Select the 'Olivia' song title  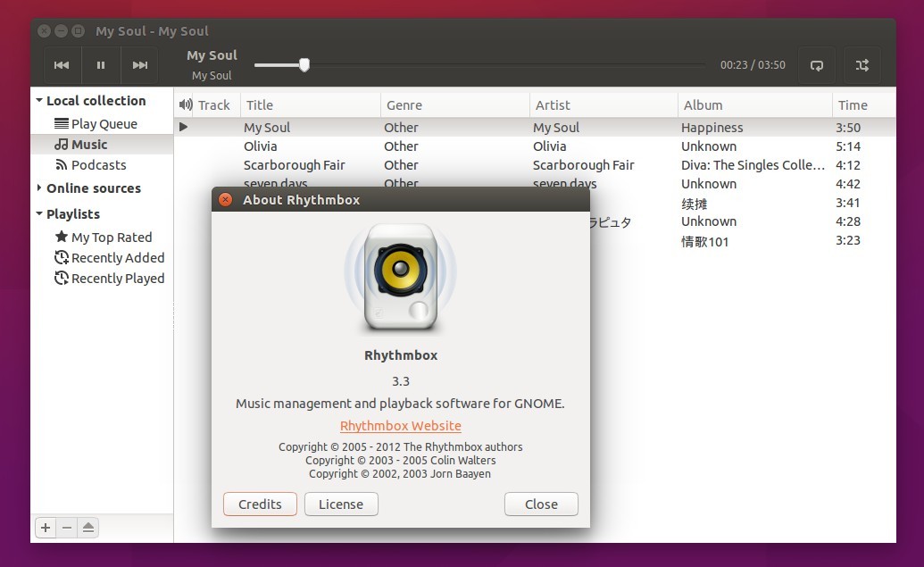click(x=261, y=146)
